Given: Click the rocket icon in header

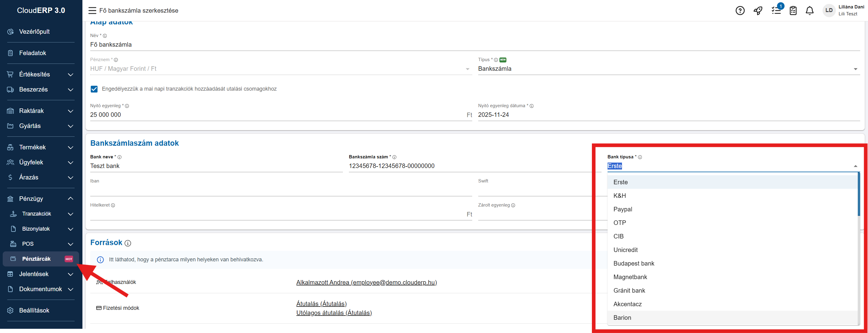Looking at the screenshot, I should tap(758, 11).
